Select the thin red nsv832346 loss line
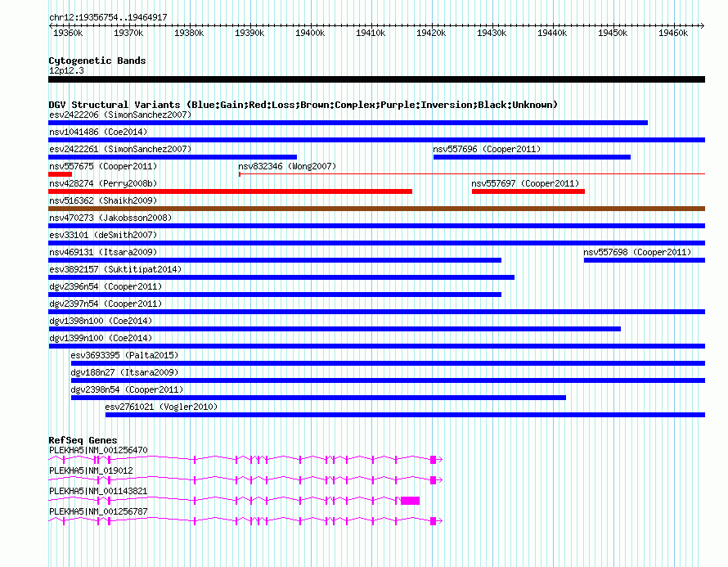 pyautogui.click(x=472, y=174)
